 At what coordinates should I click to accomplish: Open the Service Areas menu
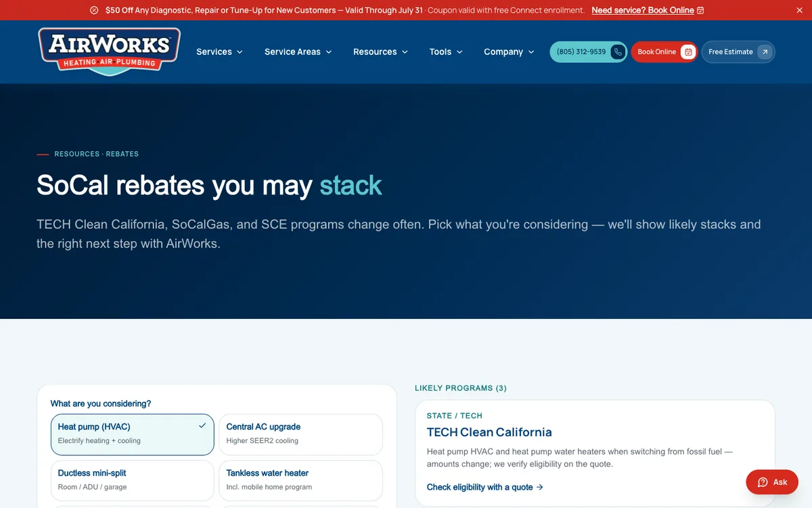click(298, 52)
